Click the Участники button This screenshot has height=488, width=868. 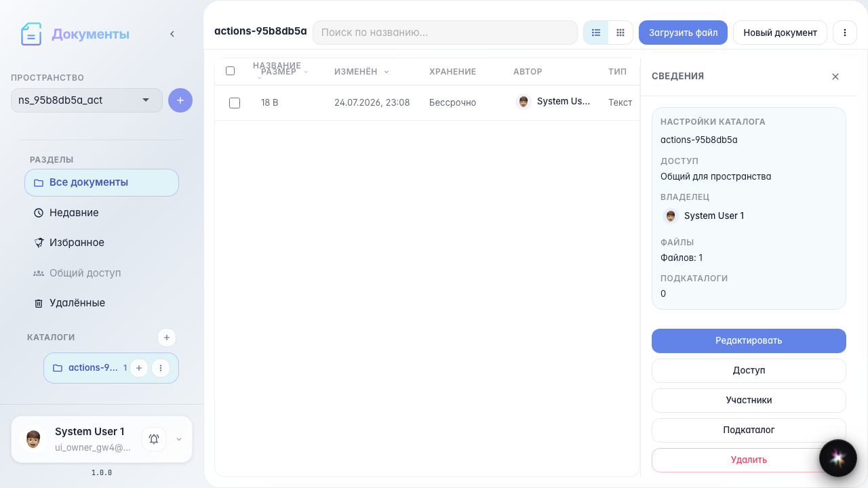pos(749,401)
